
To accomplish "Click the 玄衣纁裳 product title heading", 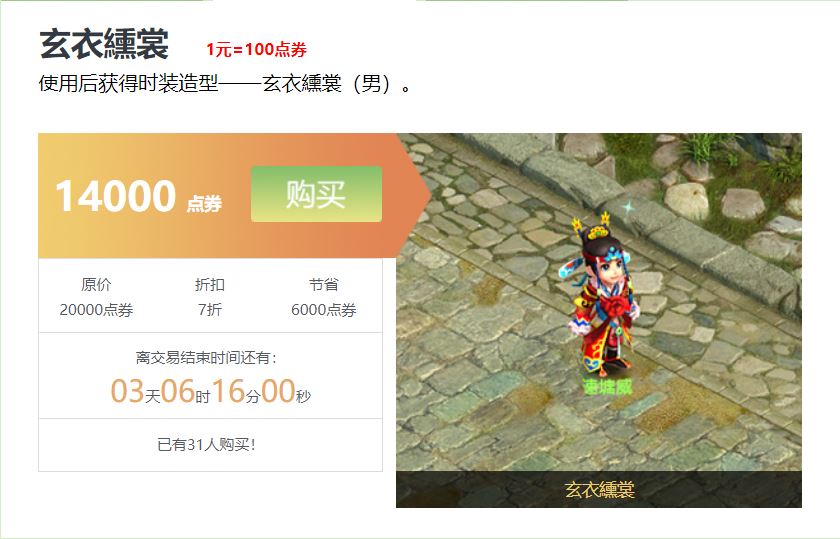I will [x=104, y=44].
